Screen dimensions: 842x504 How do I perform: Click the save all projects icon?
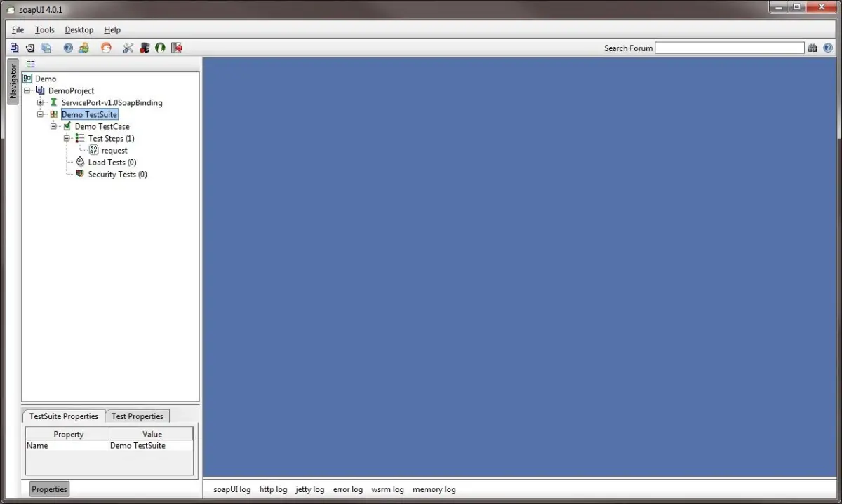[46, 48]
